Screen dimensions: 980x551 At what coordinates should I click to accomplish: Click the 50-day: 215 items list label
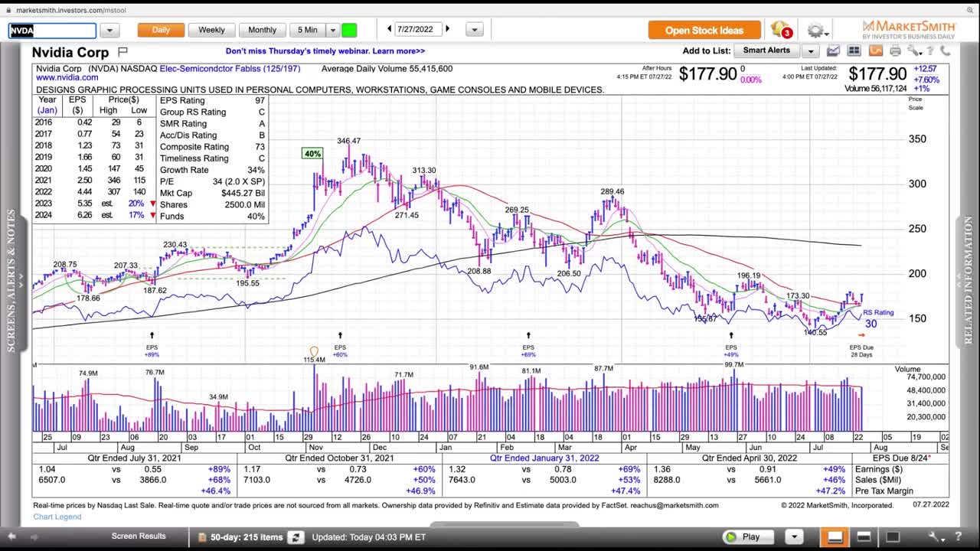click(247, 537)
